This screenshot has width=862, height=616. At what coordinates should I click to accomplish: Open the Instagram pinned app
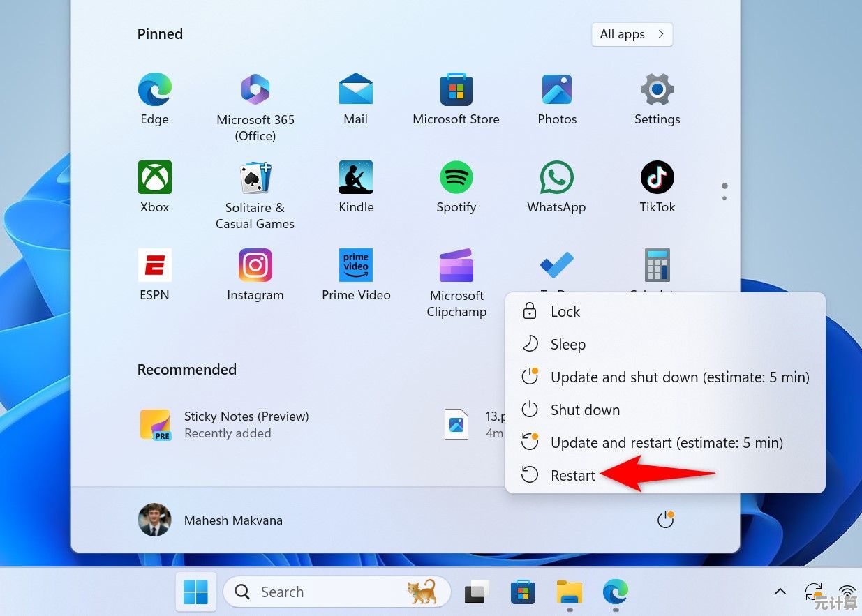(255, 266)
